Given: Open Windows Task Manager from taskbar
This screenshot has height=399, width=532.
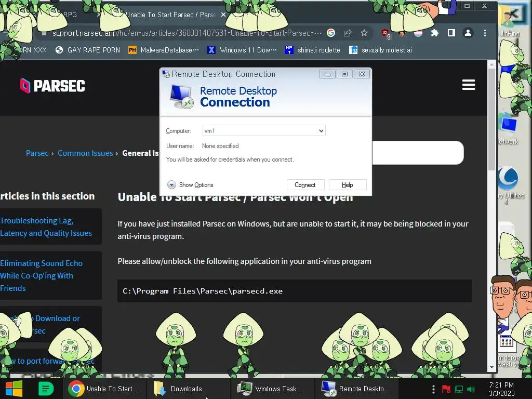Looking at the screenshot, I should pos(273,389).
